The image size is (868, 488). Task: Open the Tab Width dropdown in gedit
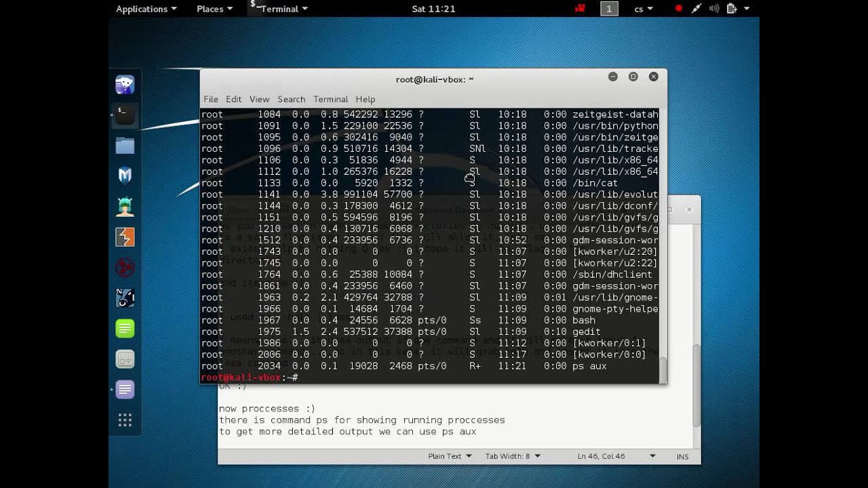(513, 456)
